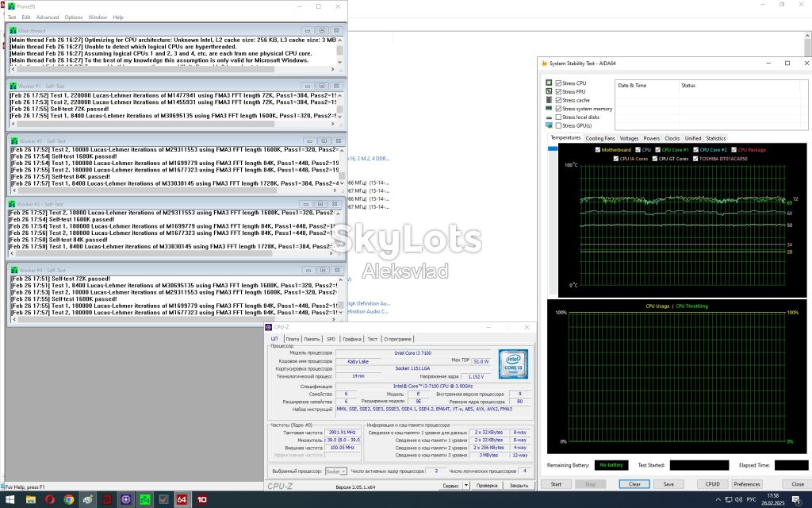Open AIDA64 Preferences
The width and height of the screenshot is (812, 508).
tap(746, 484)
